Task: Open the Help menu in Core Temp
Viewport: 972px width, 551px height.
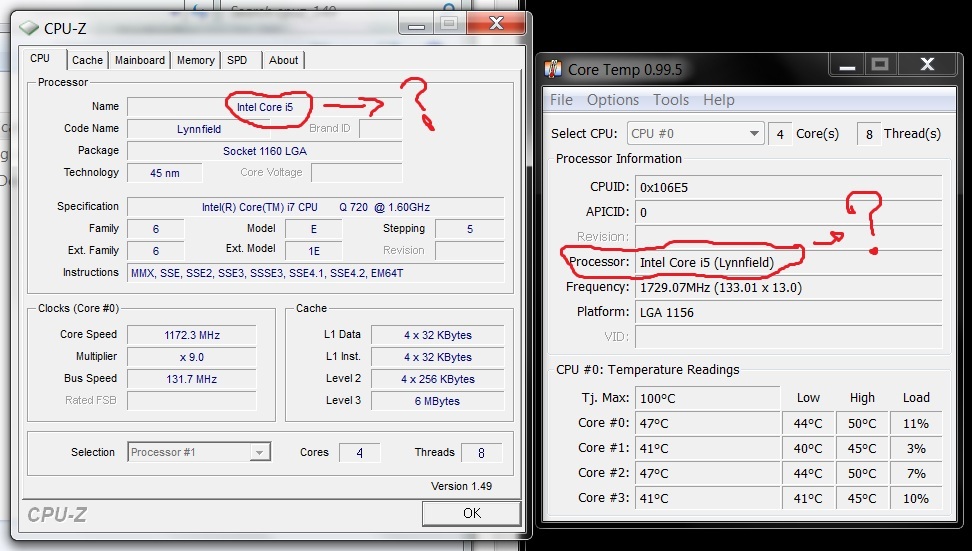Action: pos(718,100)
